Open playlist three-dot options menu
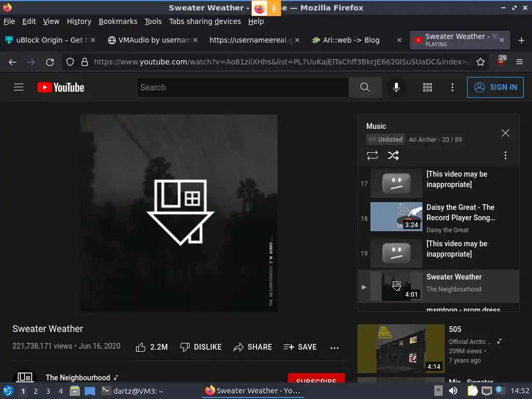 [506, 155]
